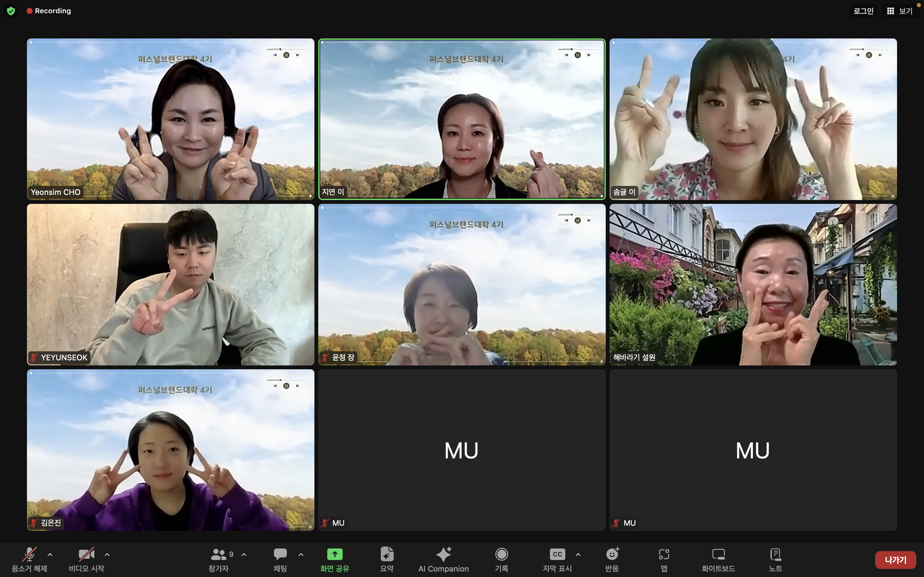Show captions with 자막 표시 CC icon
Viewport: 924px width, 577px height.
click(x=557, y=554)
